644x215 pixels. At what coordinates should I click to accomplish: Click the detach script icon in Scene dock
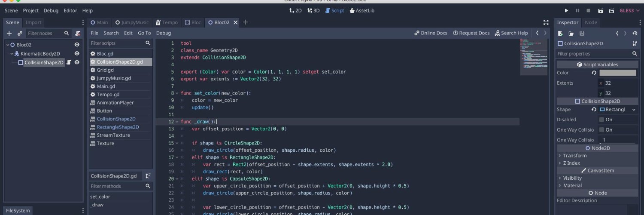click(x=77, y=33)
